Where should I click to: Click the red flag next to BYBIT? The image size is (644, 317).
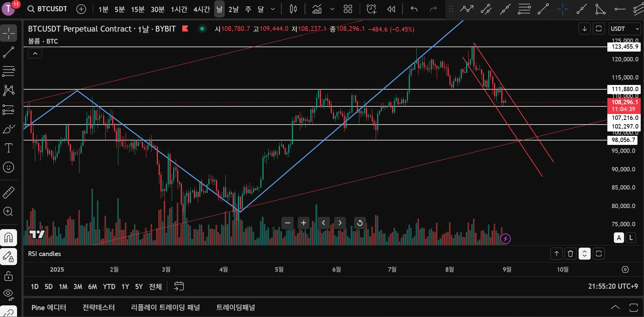pyautogui.click(x=185, y=29)
